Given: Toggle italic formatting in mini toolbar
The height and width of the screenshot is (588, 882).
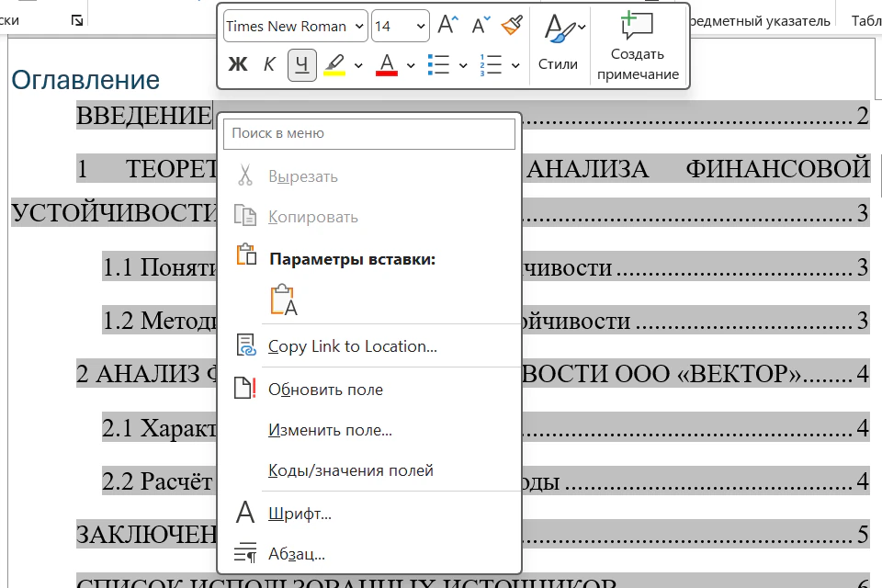Looking at the screenshot, I should (x=269, y=64).
